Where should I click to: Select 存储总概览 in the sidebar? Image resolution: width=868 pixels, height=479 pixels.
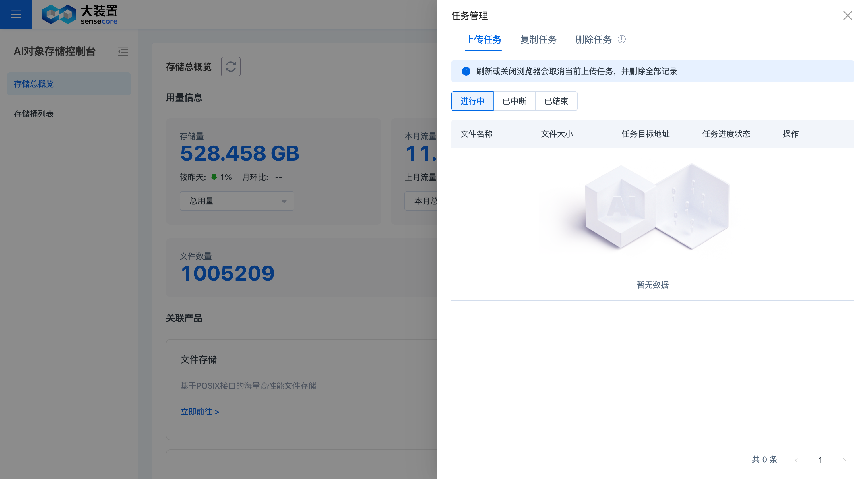[x=34, y=84]
